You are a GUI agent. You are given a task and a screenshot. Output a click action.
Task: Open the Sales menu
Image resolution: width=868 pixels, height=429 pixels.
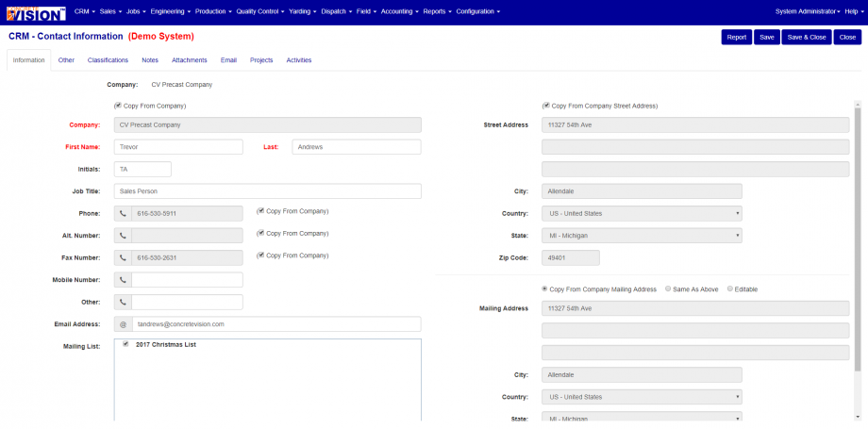click(x=110, y=11)
